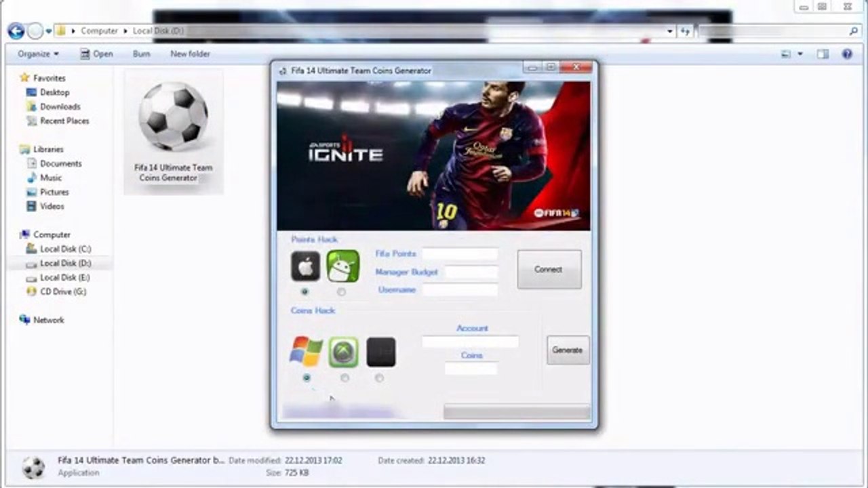This screenshot has height=488, width=868.
Task: Click the progress bar beside Generate area
Action: (517, 412)
